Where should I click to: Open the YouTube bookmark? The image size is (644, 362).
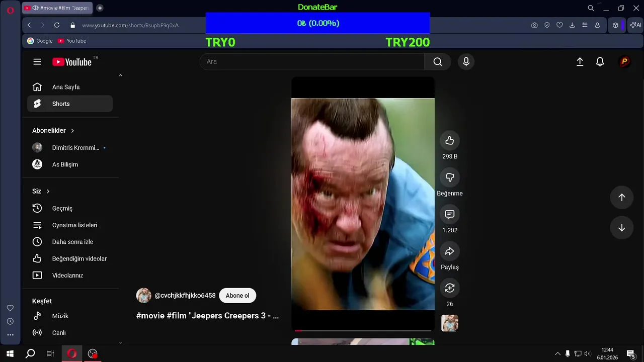(72, 41)
